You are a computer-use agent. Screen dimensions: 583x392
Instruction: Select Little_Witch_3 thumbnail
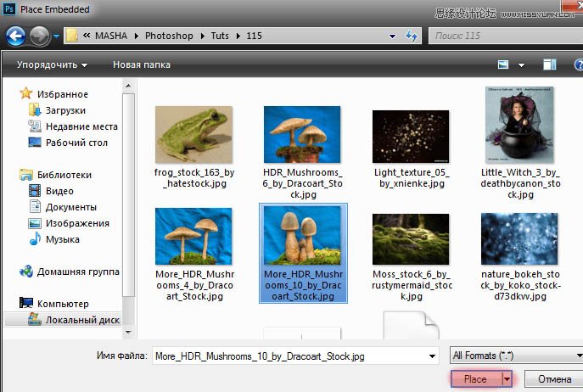(x=519, y=126)
